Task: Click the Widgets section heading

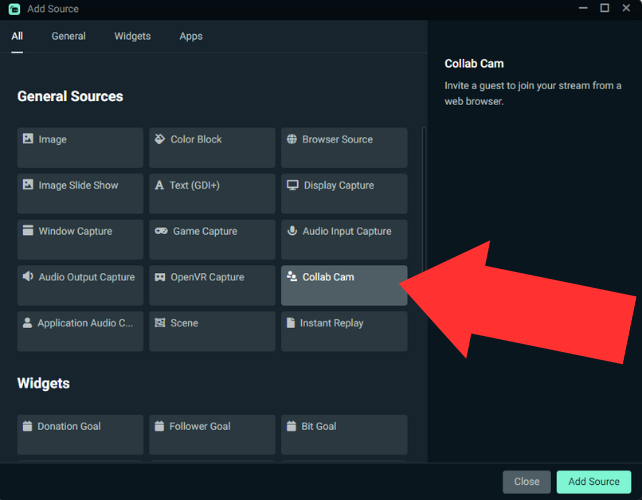Action: (x=43, y=383)
